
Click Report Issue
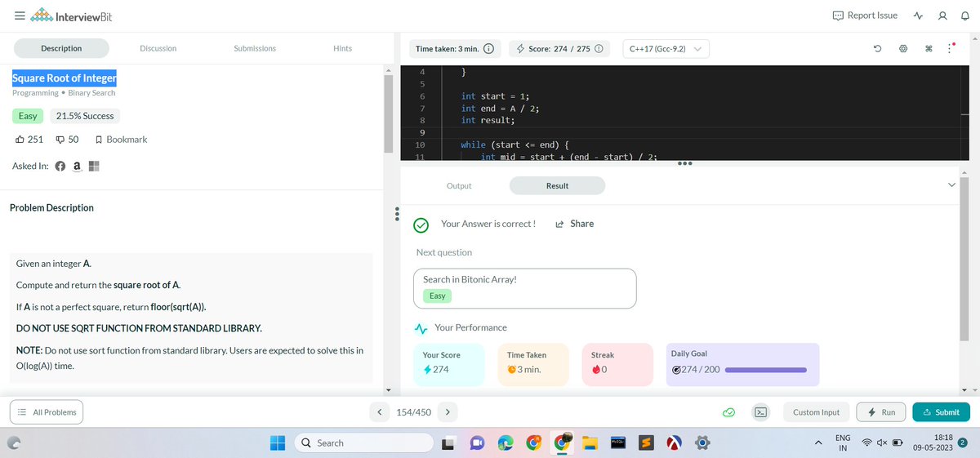click(x=865, y=16)
